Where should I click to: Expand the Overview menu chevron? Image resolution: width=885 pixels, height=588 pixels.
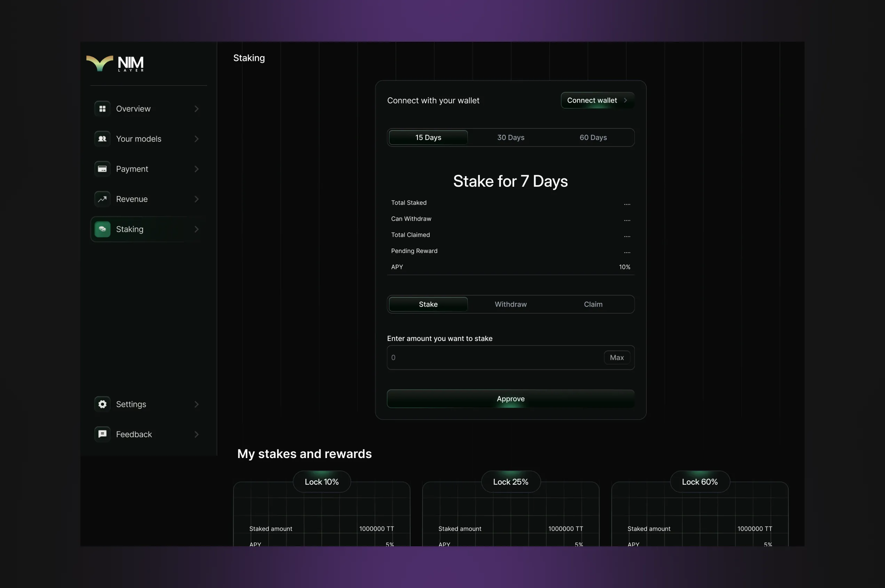[x=196, y=109]
